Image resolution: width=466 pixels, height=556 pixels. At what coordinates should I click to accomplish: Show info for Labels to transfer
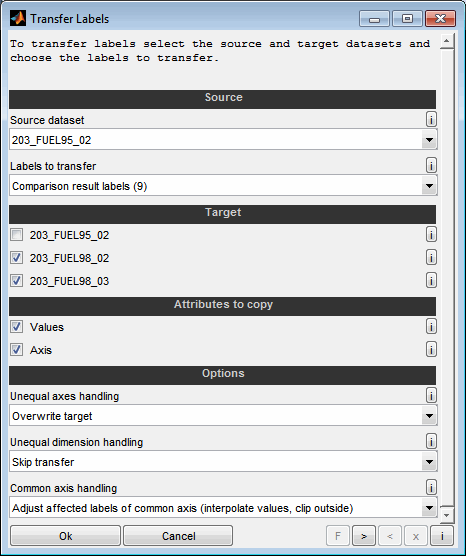point(431,165)
